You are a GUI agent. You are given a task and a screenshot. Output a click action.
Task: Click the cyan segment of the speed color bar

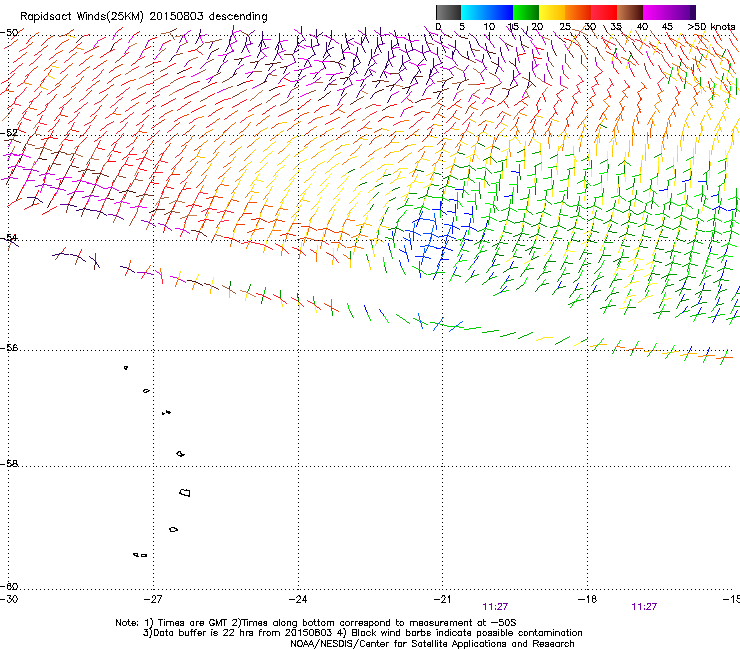pos(474,12)
